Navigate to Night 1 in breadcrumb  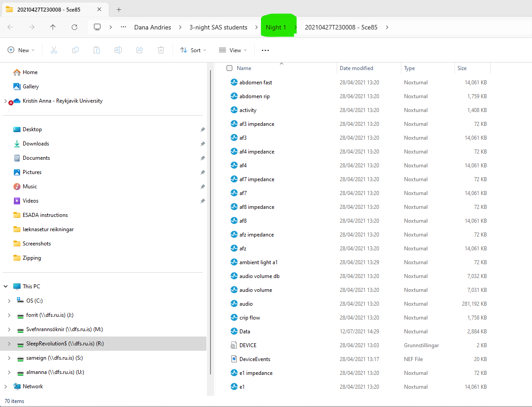pos(276,27)
